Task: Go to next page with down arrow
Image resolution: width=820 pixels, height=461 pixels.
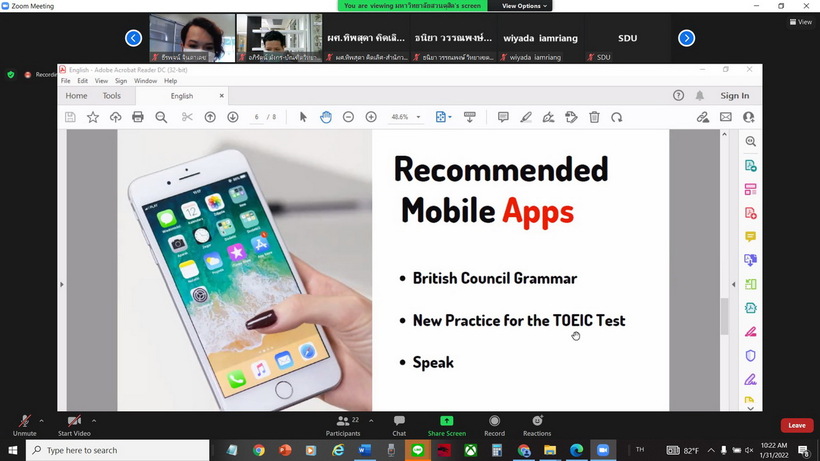Action: (233, 117)
